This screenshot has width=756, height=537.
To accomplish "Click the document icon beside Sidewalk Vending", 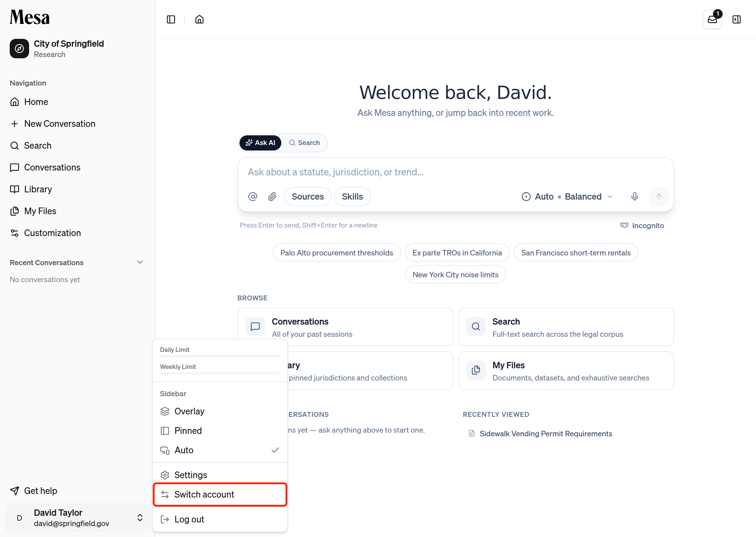I will (472, 434).
